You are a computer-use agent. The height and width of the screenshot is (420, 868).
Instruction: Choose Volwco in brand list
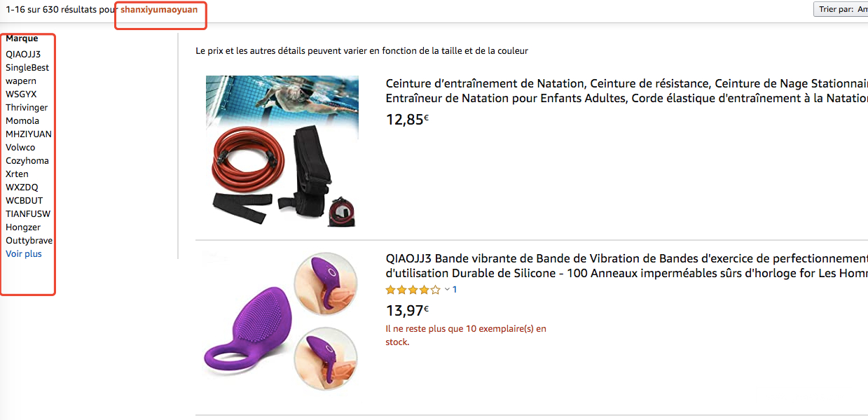pyautogui.click(x=20, y=148)
